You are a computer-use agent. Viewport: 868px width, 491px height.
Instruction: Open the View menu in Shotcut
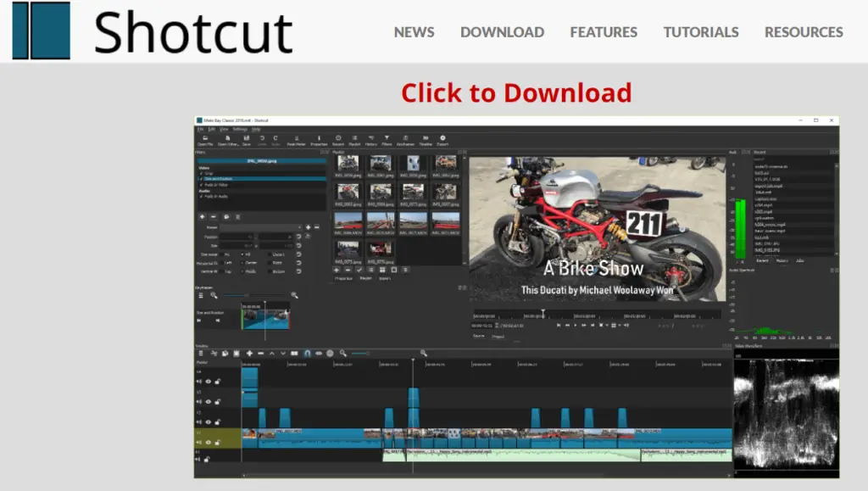tap(224, 129)
